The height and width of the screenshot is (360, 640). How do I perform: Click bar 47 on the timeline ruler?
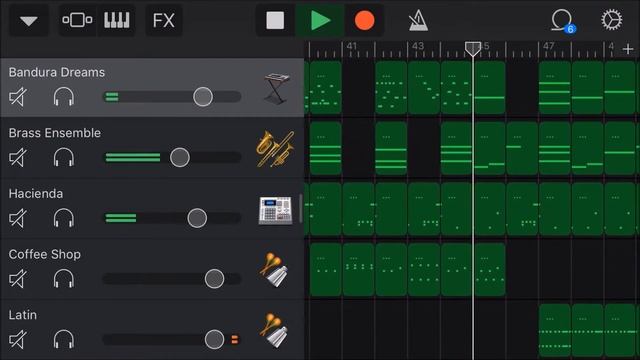[x=549, y=46]
